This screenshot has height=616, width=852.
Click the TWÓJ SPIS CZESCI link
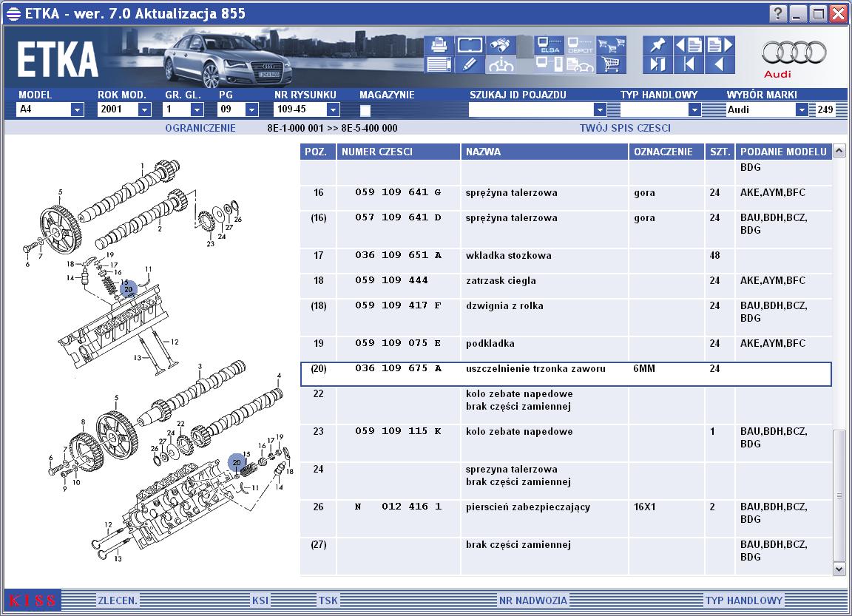pos(625,128)
